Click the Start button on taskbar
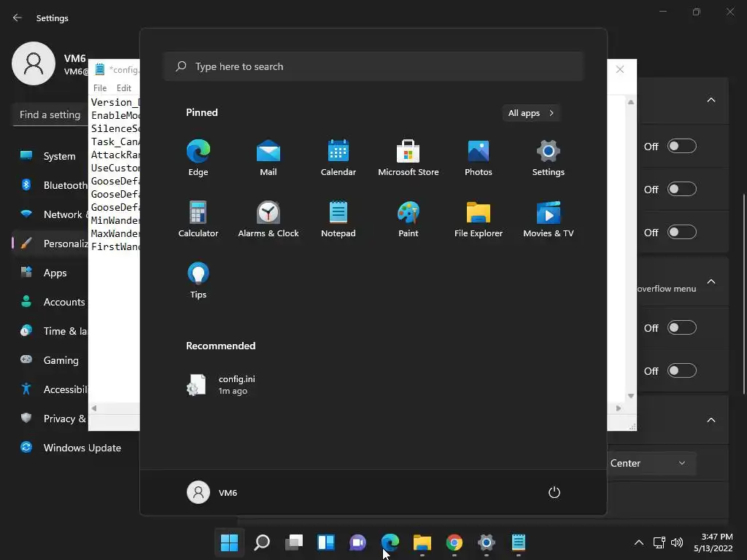747x560 pixels. point(229,542)
